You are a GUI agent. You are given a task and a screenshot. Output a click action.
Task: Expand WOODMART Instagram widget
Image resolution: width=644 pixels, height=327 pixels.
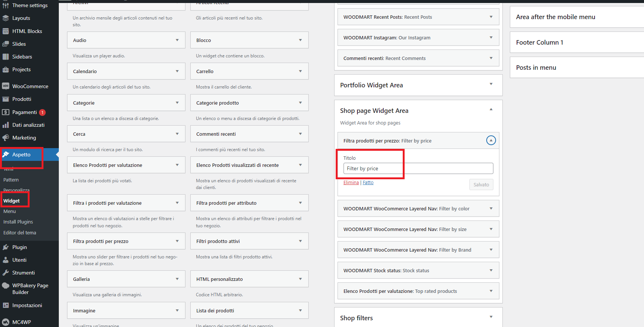coord(491,37)
